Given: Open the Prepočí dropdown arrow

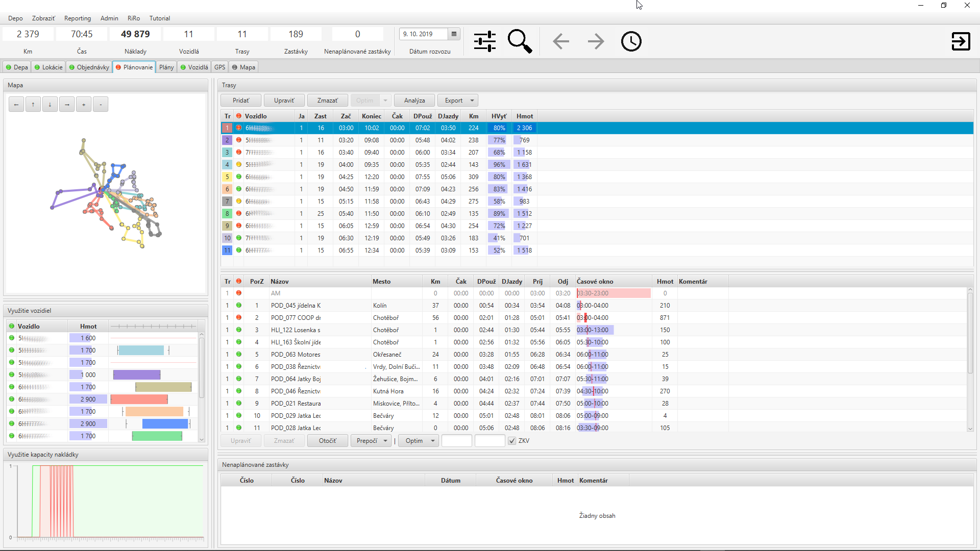Looking at the screenshot, I should pos(385,441).
